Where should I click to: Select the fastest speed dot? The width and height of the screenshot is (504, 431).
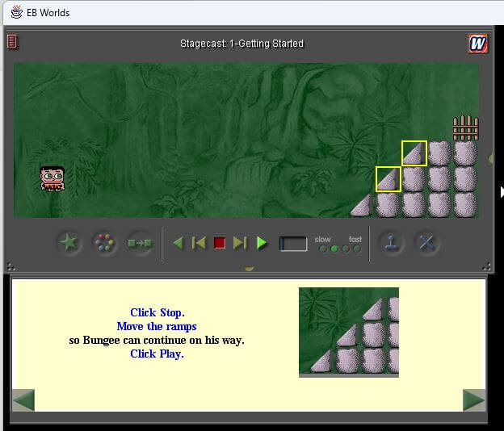click(357, 249)
